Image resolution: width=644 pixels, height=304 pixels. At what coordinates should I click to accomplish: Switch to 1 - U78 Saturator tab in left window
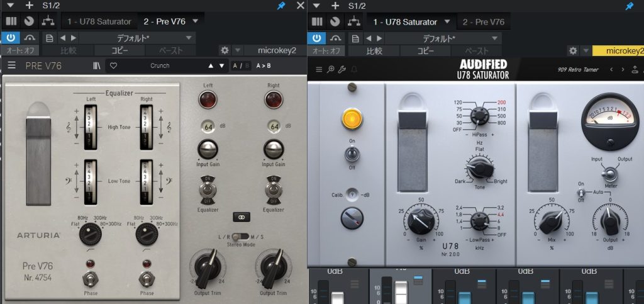99,21
